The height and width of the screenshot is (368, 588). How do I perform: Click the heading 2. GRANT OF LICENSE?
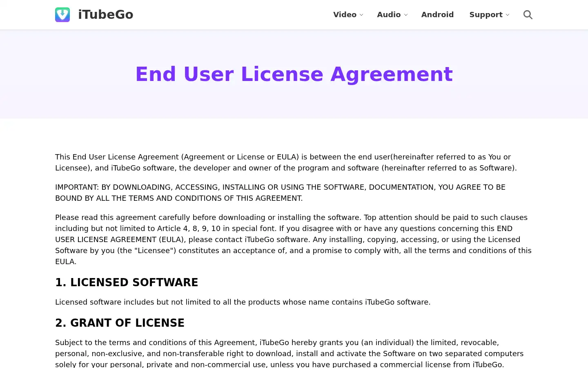pyautogui.click(x=120, y=323)
